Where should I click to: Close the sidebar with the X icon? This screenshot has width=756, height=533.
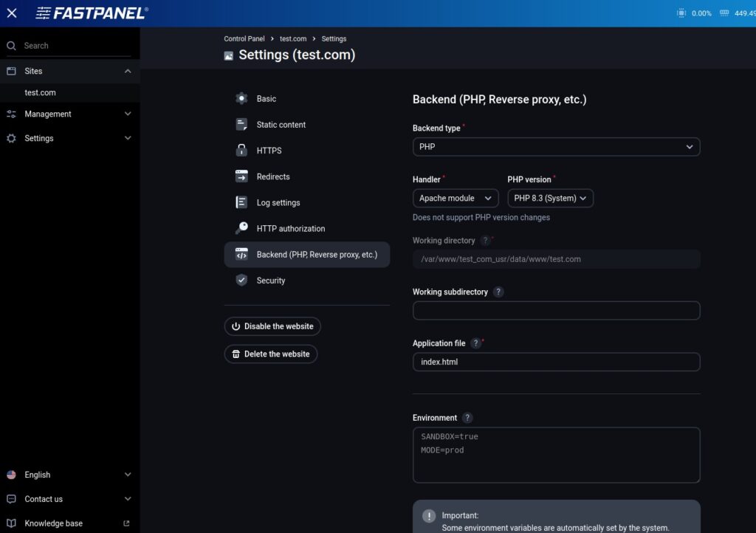point(12,13)
